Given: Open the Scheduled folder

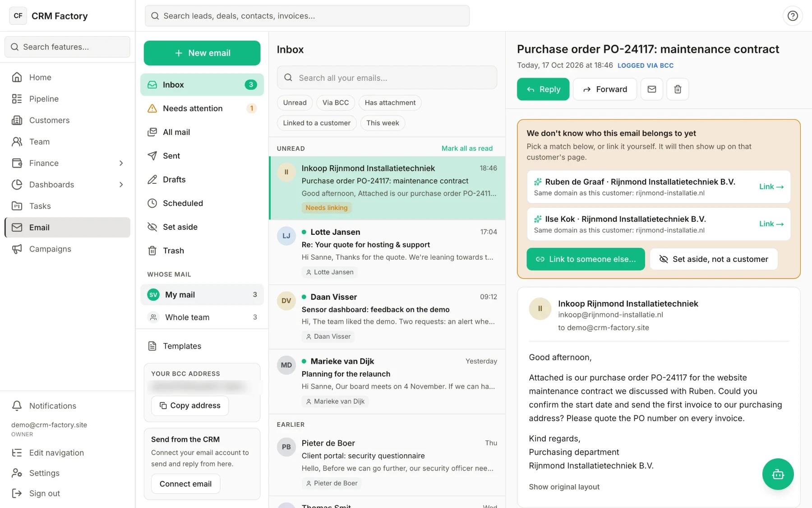Looking at the screenshot, I should (202, 203).
